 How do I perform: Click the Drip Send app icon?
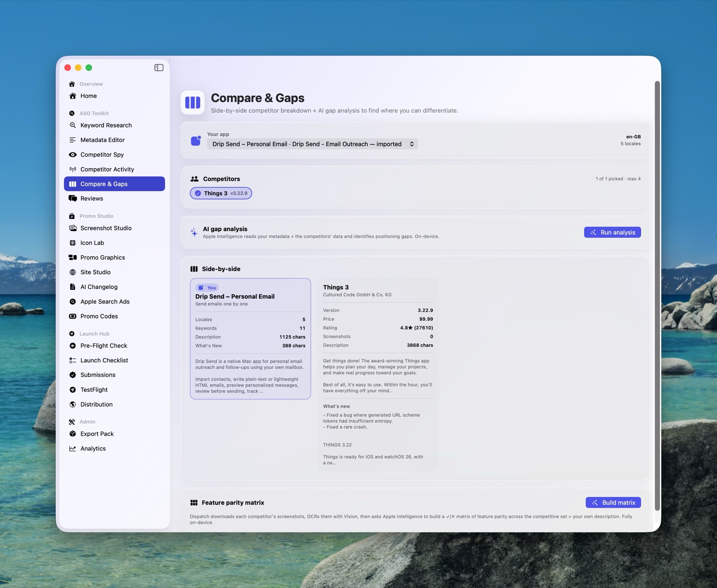pos(196,141)
